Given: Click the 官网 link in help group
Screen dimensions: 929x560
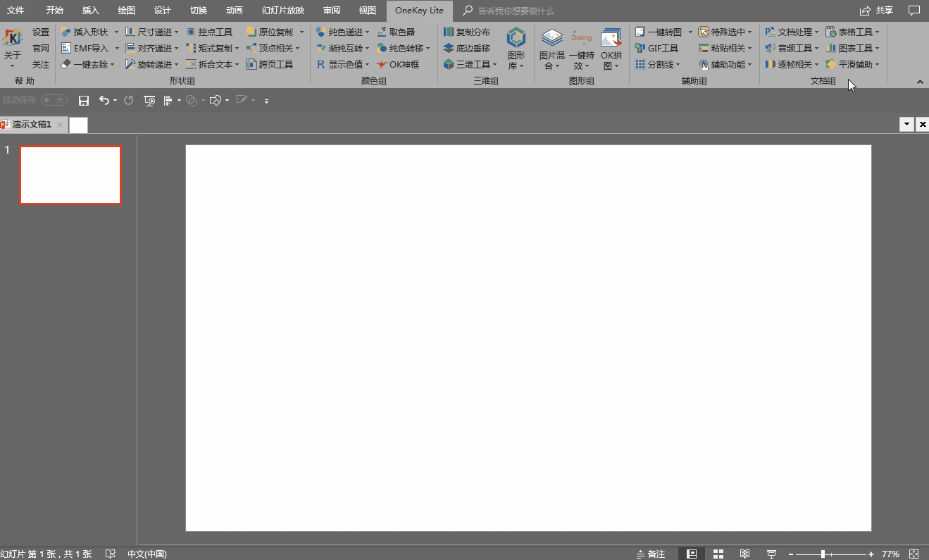Looking at the screenshot, I should tap(41, 49).
